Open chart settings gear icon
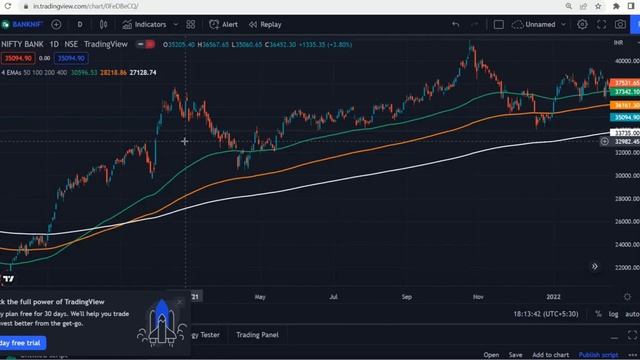The height and width of the screenshot is (360, 640). pyautogui.click(x=582, y=24)
